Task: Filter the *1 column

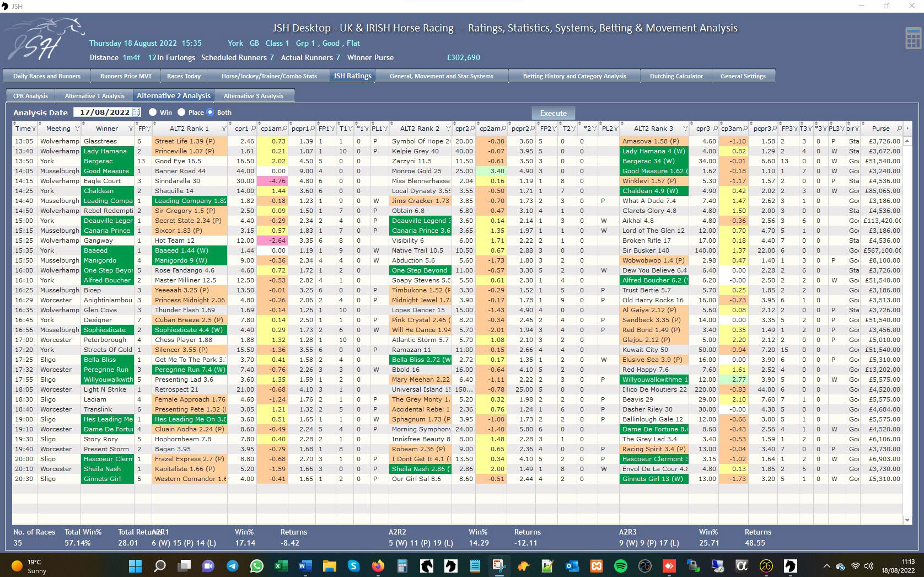Action: click(x=366, y=129)
